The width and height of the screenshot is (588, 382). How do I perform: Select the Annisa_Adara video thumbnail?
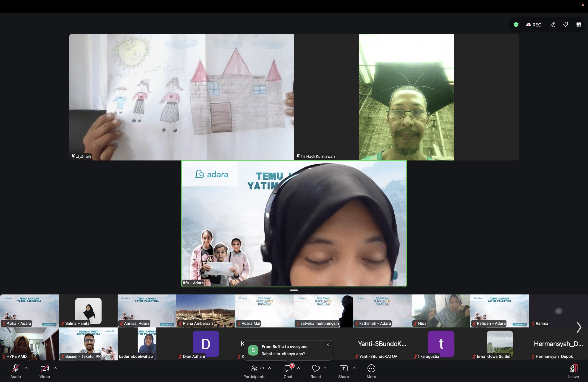tap(147, 311)
